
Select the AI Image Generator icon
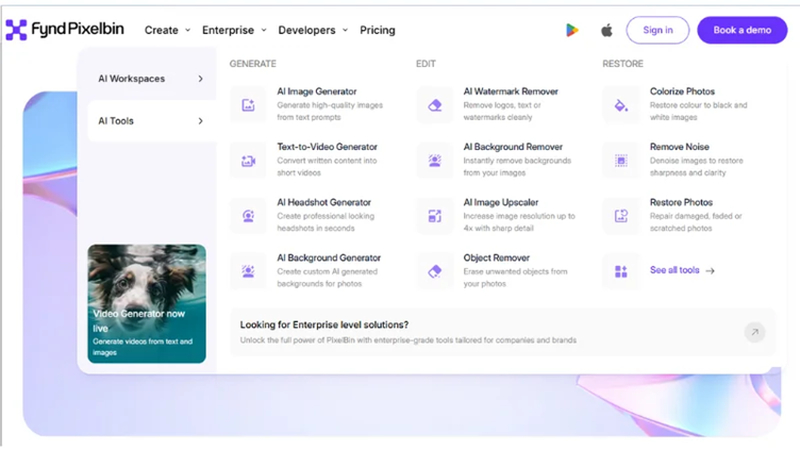tap(248, 105)
